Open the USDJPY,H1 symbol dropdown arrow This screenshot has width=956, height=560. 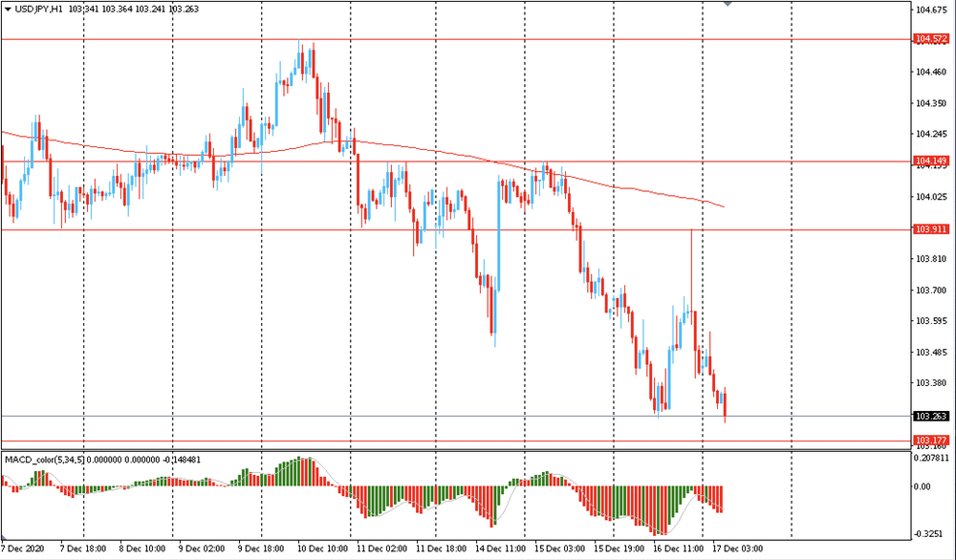[8, 10]
